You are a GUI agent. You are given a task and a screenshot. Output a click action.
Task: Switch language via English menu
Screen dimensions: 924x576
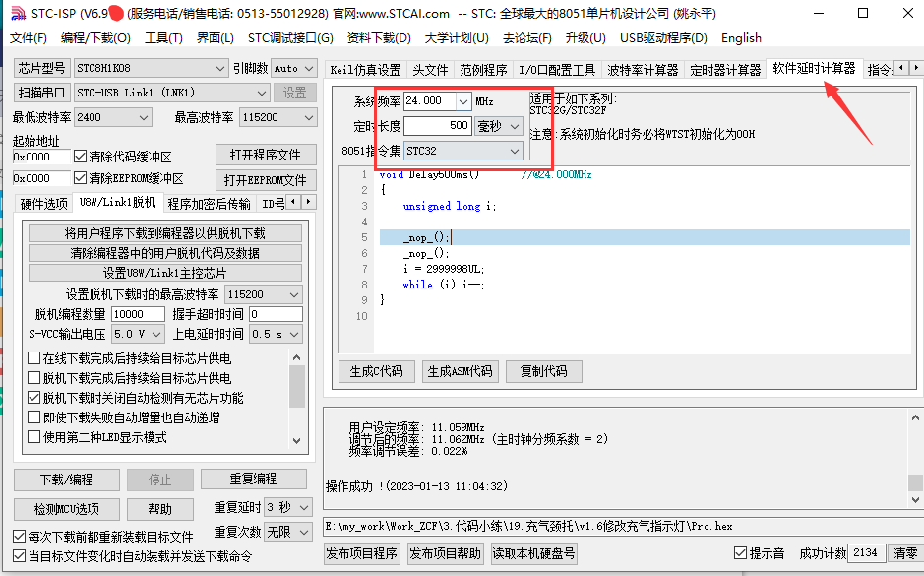741,38
